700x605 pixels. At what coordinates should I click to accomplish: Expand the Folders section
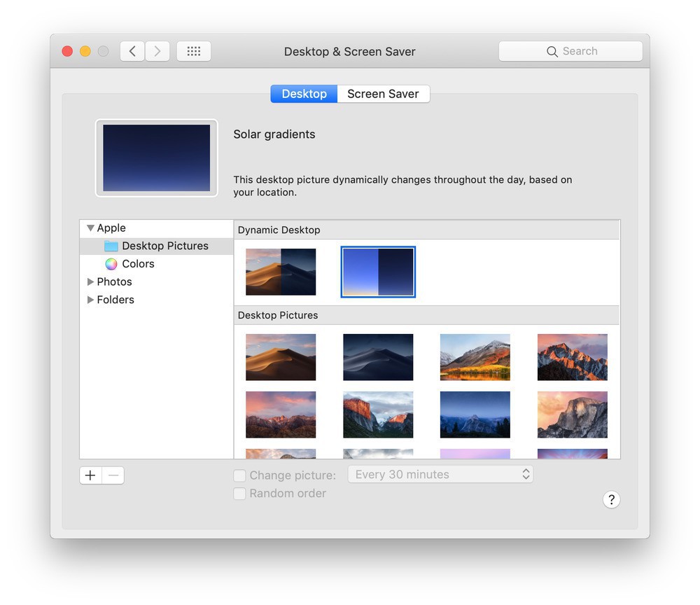click(x=90, y=300)
